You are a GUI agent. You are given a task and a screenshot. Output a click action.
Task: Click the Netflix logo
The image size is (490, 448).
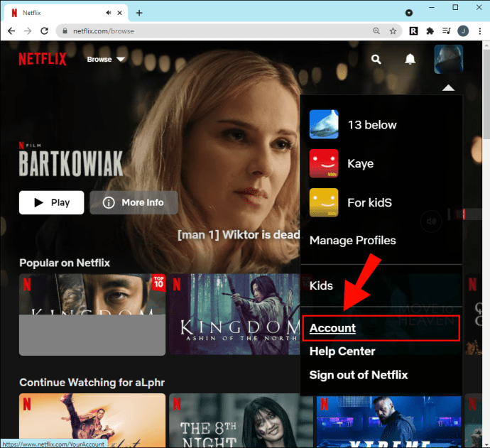[x=43, y=59]
